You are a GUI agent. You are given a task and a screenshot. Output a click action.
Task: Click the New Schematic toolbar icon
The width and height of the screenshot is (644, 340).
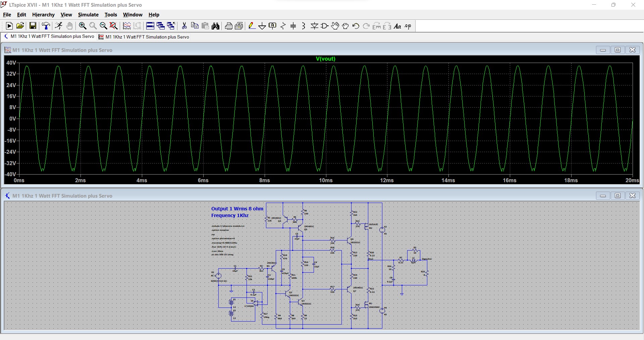9,26
